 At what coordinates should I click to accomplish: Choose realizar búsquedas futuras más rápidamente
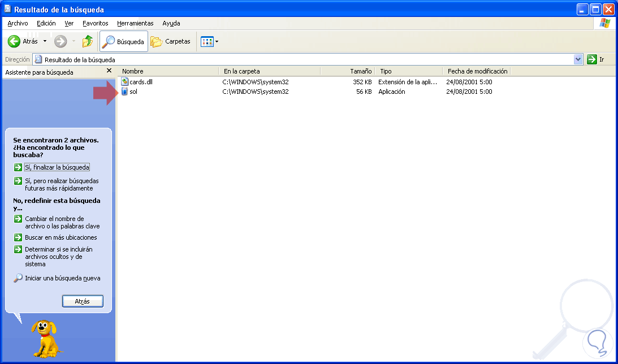tap(62, 184)
